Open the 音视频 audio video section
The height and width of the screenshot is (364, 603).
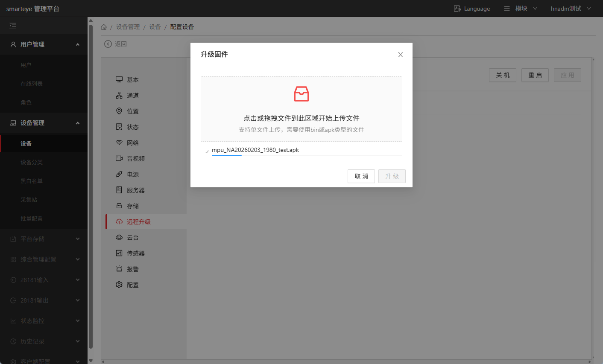coord(135,159)
